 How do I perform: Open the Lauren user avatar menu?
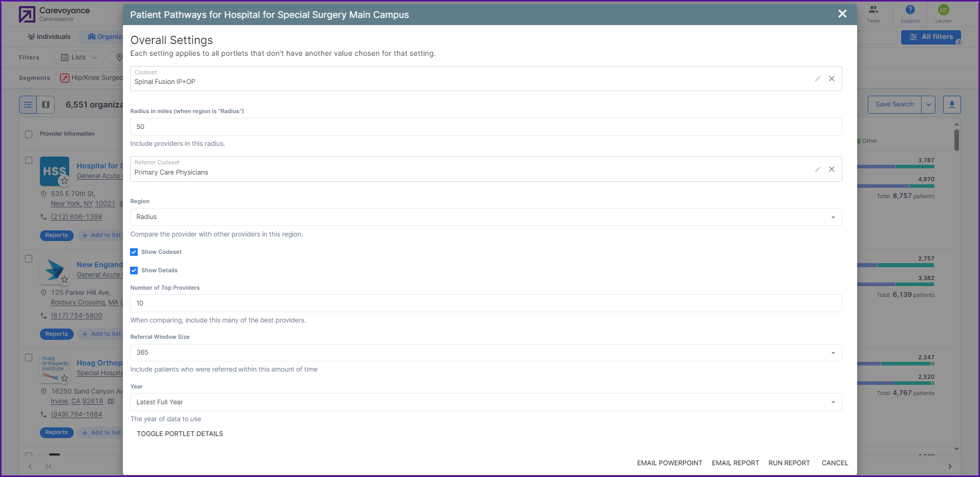[x=943, y=14]
